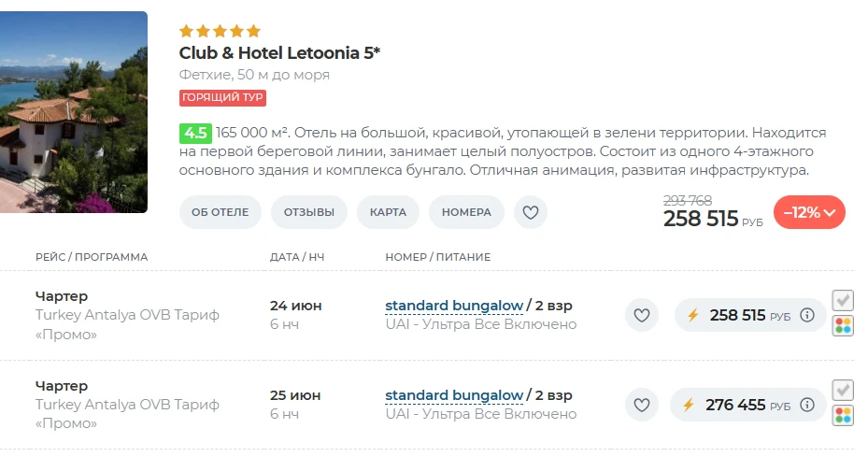Select the 276 455 руб price button
Viewport: 868px width, 457px height.
747,405
